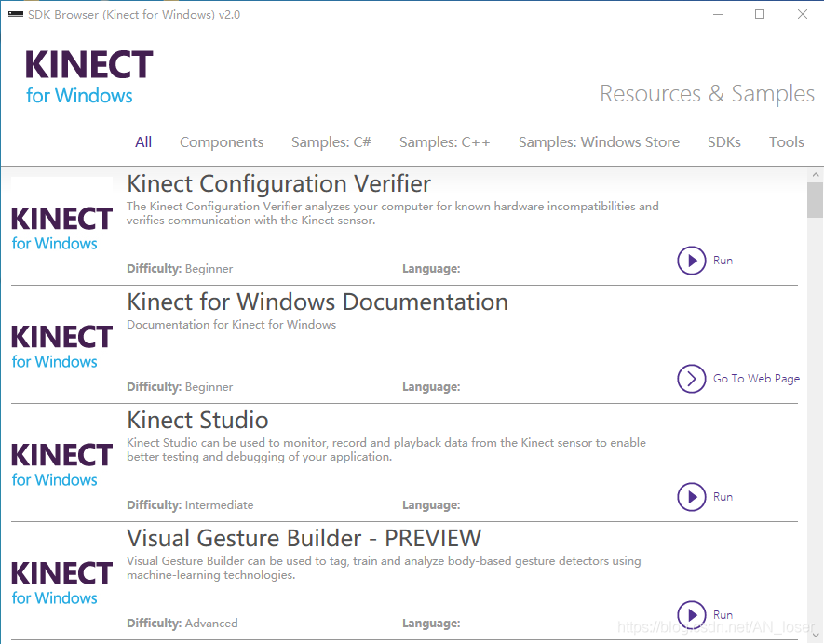Image resolution: width=824 pixels, height=644 pixels.
Task: Select the All tab
Action: click(x=143, y=141)
